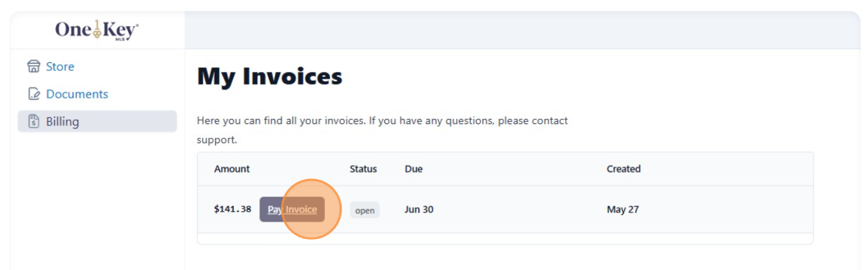Viewport: 868px width, 270px height.
Task: Click the contact support description text
Action: (x=382, y=131)
